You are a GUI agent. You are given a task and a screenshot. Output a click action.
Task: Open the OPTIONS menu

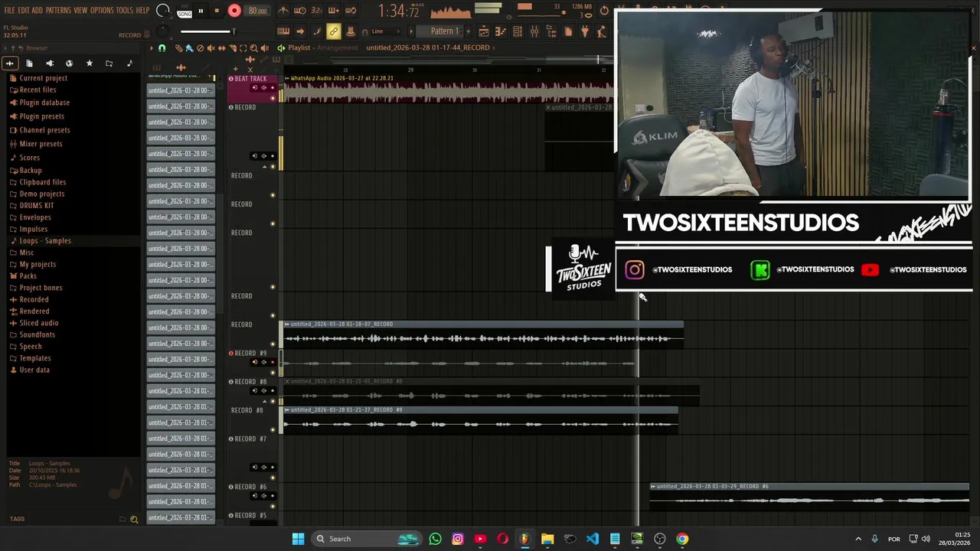coord(102,11)
